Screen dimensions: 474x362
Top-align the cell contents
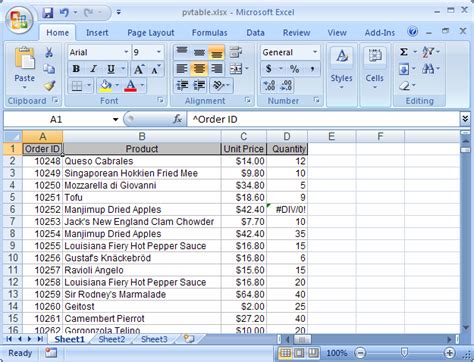point(182,52)
